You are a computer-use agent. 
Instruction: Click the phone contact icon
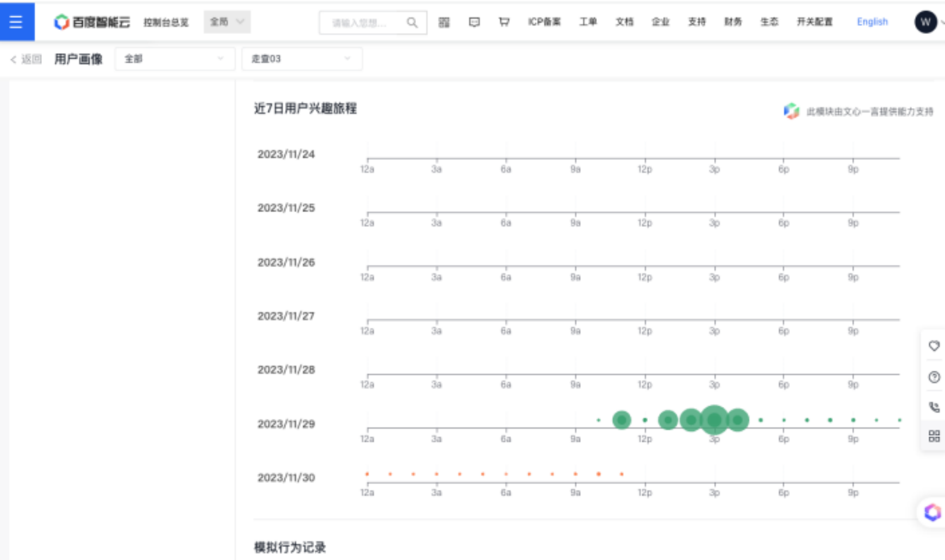point(934,407)
